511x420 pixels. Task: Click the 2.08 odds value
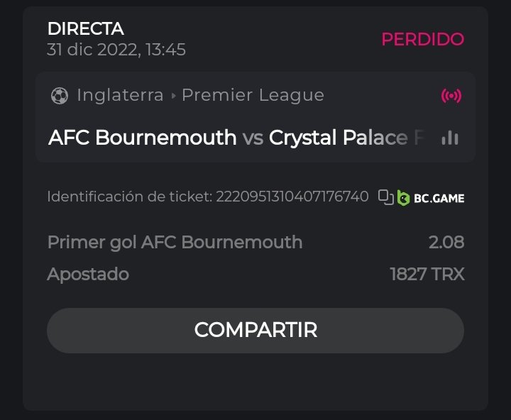tap(446, 242)
